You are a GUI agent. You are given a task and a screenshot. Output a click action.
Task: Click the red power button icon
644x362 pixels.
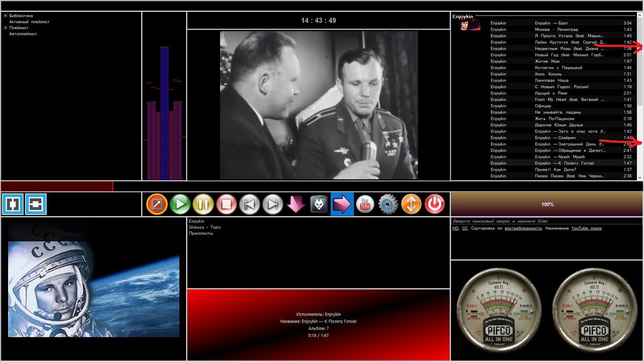[434, 204]
